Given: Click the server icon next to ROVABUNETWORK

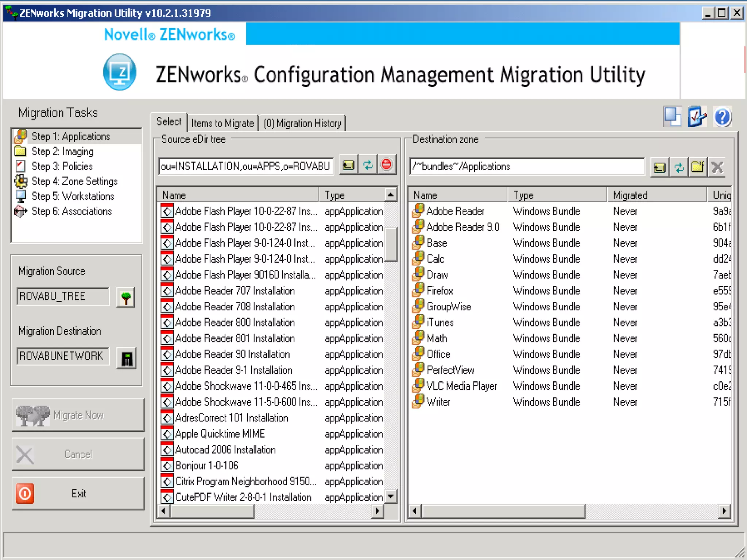Looking at the screenshot, I should tap(127, 358).
